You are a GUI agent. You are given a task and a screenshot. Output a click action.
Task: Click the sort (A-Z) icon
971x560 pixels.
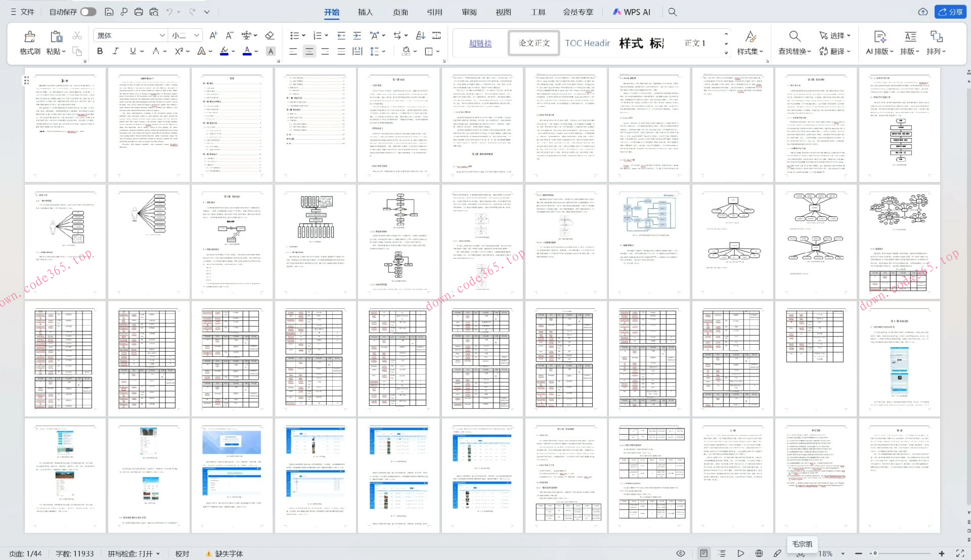pos(420,35)
